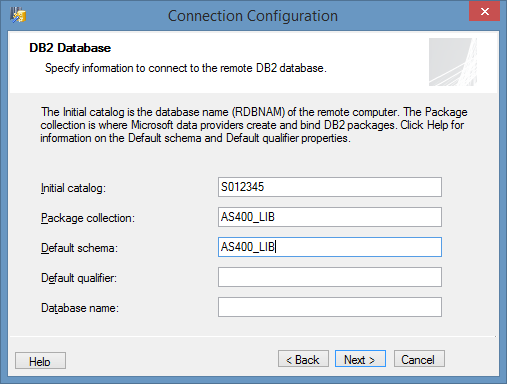This screenshot has height=384, width=507.
Task: Click the Initial catalog label
Action: [x=73, y=188]
